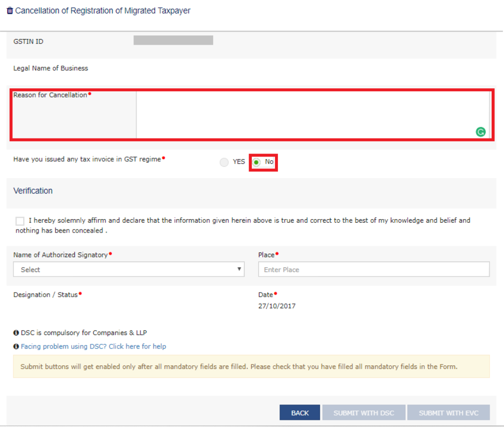The image size is (504, 427).
Task: Tick the solemn declaration checkbox
Action: click(x=20, y=221)
